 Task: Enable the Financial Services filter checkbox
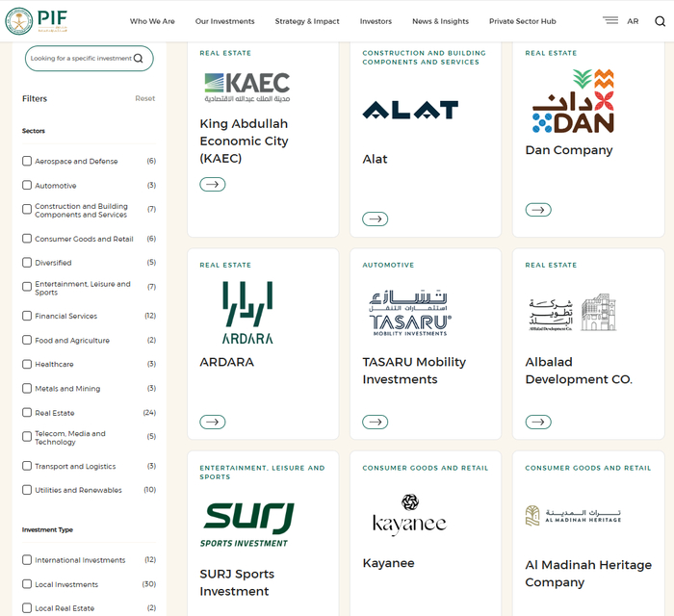click(27, 316)
